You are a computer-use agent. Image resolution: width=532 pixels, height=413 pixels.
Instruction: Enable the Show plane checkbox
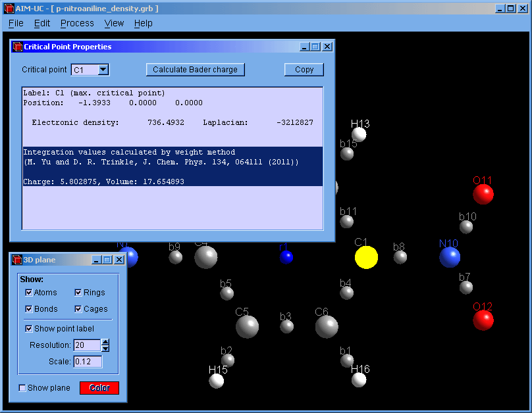coord(23,388)
